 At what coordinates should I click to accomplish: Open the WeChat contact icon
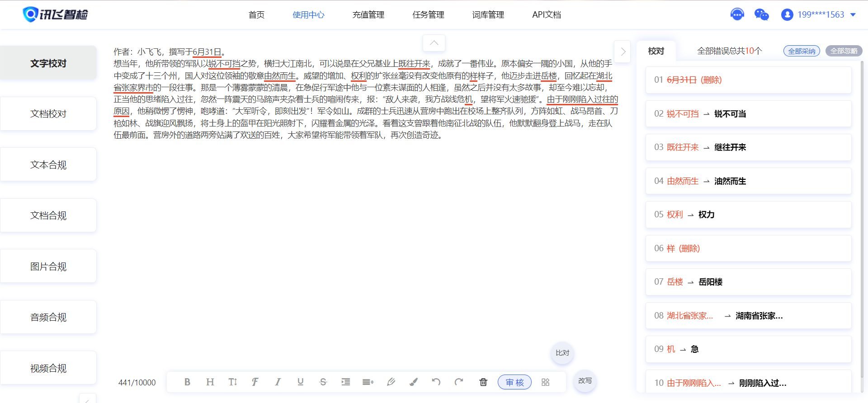pos(761,14)
